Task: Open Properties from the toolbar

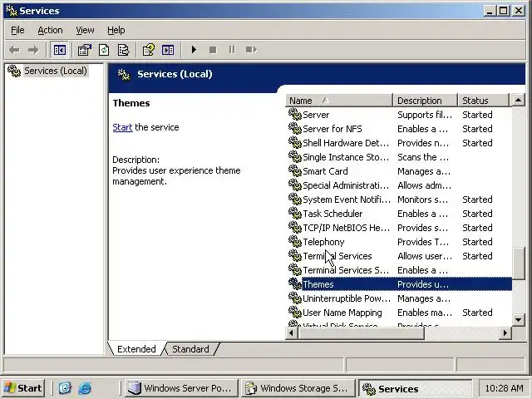Action: (85, 50)
